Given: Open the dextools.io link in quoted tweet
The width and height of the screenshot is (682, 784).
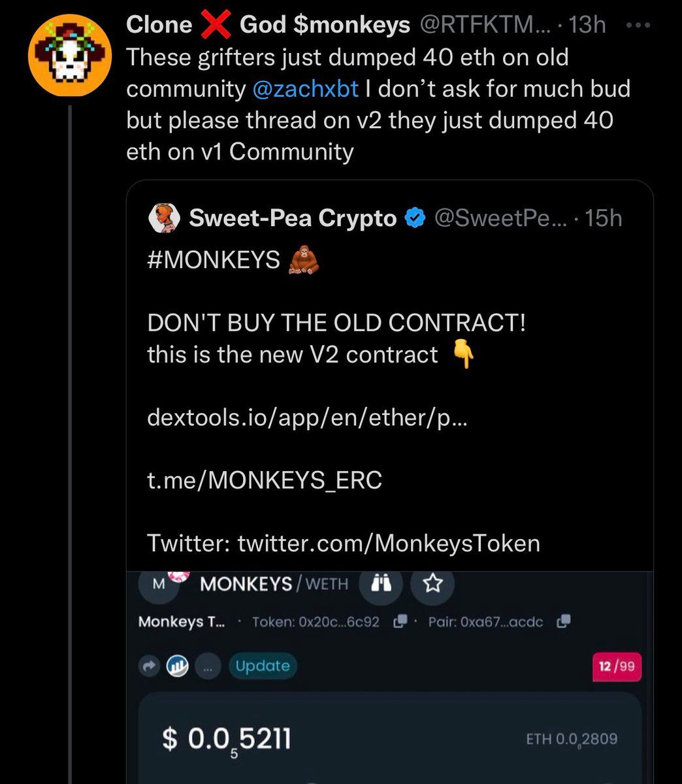Looking at the screenshot, I should click(307, 417).
